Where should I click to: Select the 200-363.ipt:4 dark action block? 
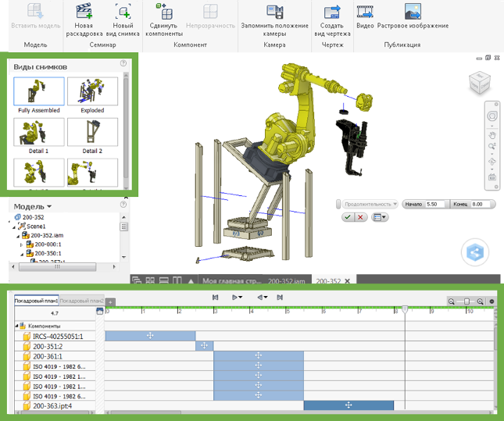click(349, 405)
